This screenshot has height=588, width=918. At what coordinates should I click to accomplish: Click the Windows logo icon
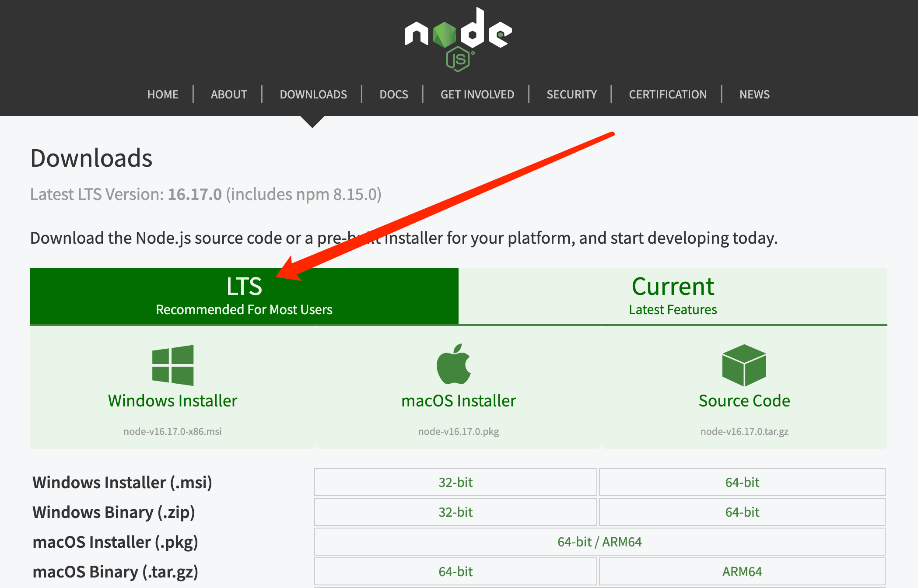[173, 365]
